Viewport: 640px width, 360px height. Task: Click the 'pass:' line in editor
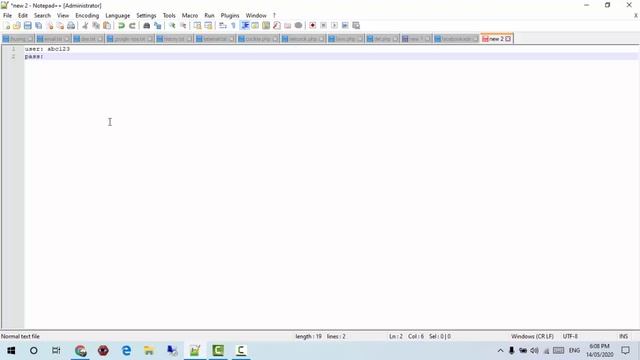tap(34, 56)
